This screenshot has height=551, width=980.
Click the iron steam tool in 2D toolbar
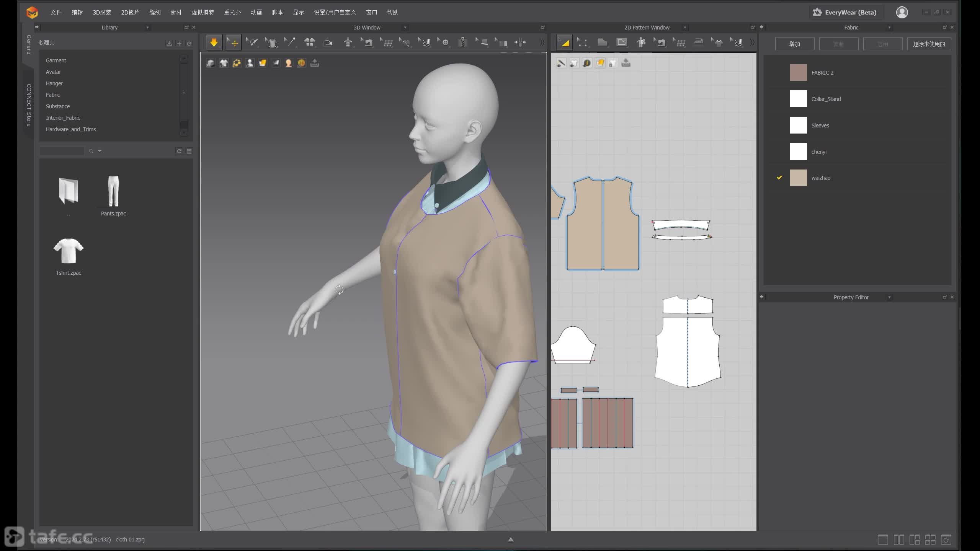pos(698,42)
